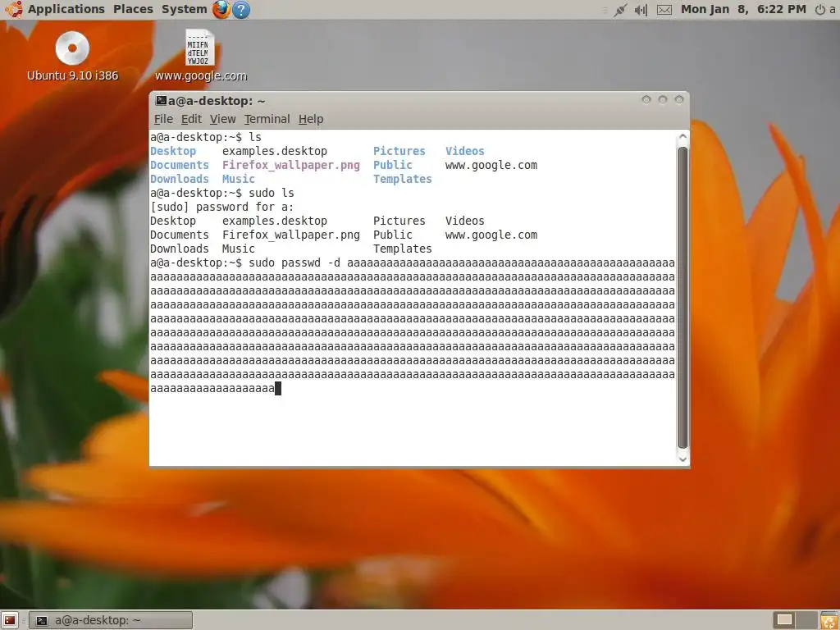Click blue 'Documents' in first ls output
The image size is (840, 630).
(x=180, y=165)
